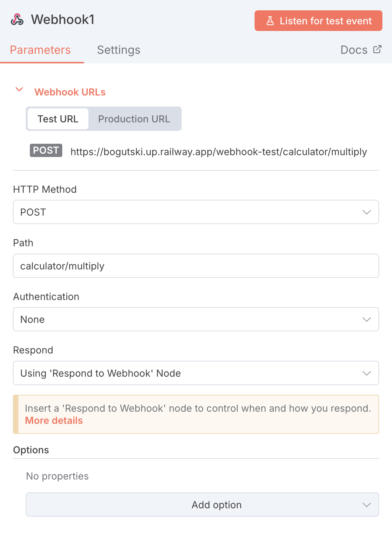Collapse the Webhook URLs section chevron
Viewport: 392px width, 544px height.
(x=19, y=90)
